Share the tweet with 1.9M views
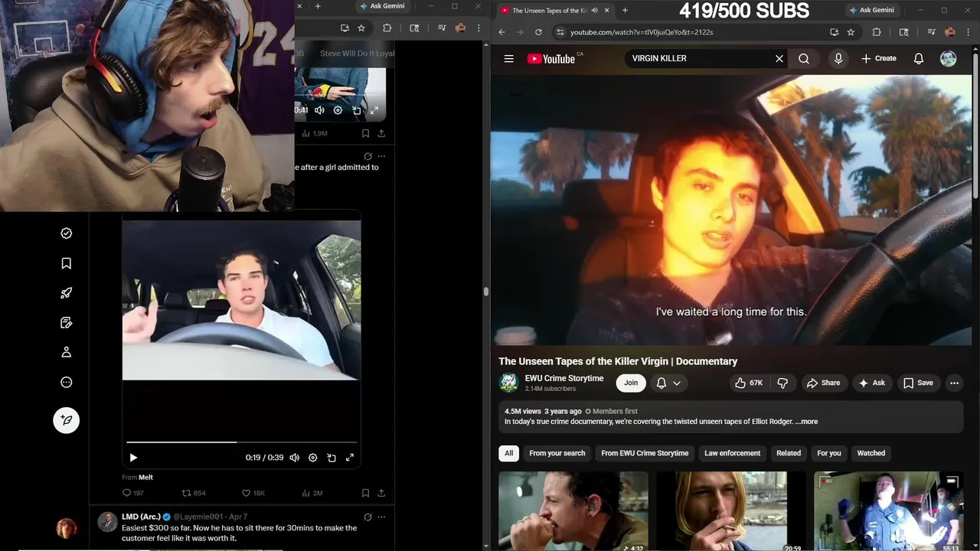The width and height of the screenshot is (980, 551). pos(381,133)
